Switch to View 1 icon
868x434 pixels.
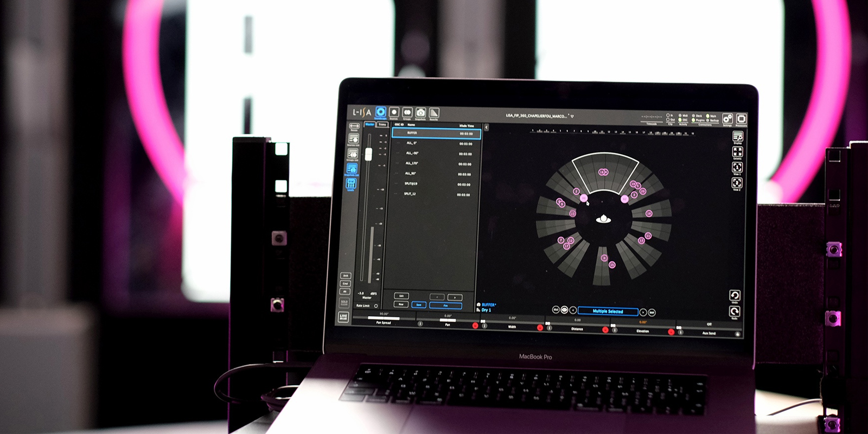pos(737,167)
